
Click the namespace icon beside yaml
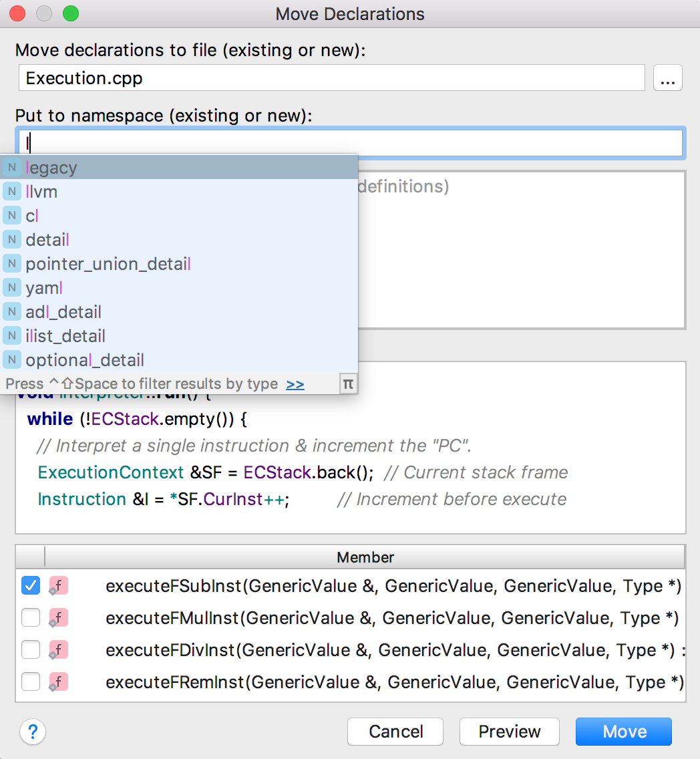pos(12,287)
